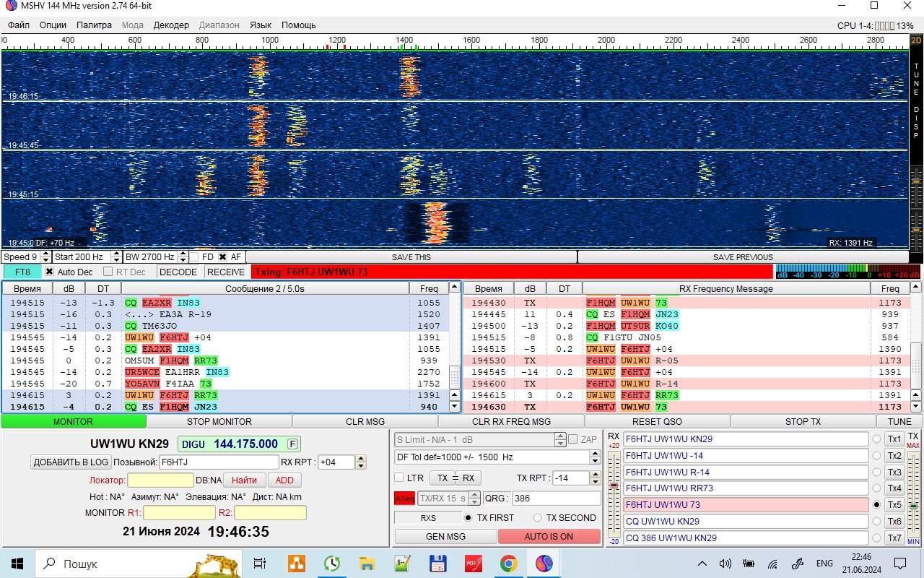The width and height of the screenshot is (924, 578).
Task: Click the Windows search magnifier icon
Action: tap(49, 564)
